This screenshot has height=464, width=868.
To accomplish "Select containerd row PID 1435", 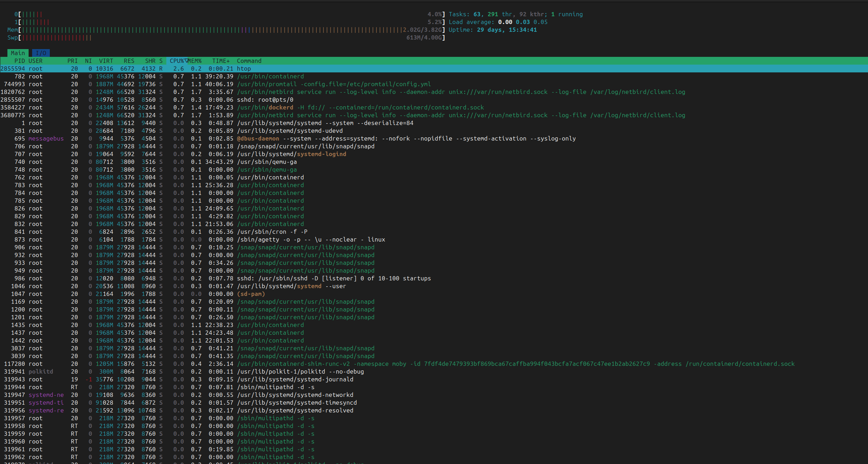I will click(x=434, y=325).
